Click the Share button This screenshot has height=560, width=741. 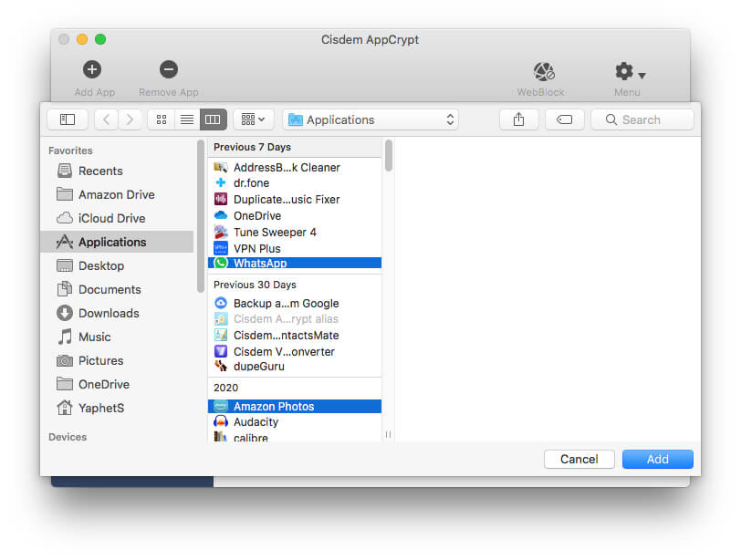[x=519, y=119]
